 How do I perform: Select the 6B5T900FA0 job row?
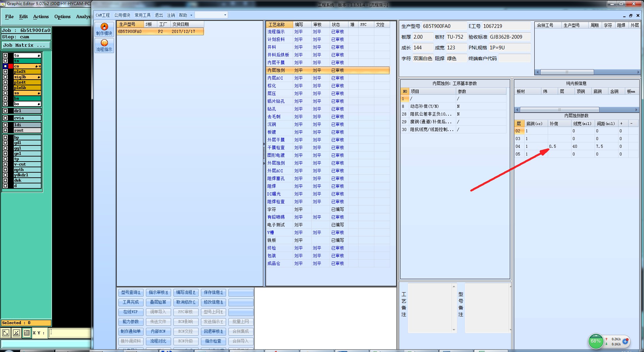tap(160, 32)
